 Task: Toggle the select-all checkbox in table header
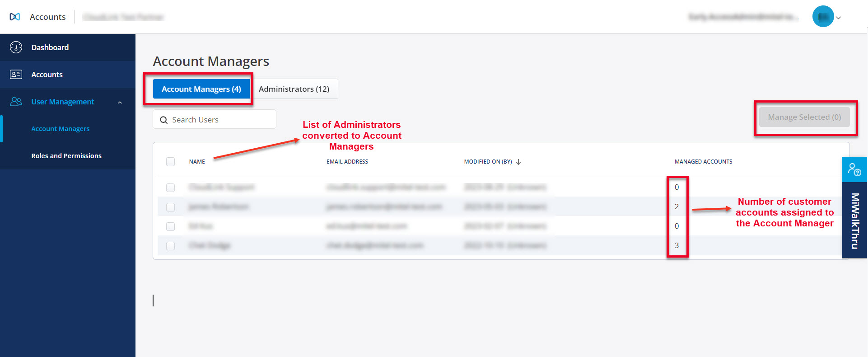tap(170, 162)
